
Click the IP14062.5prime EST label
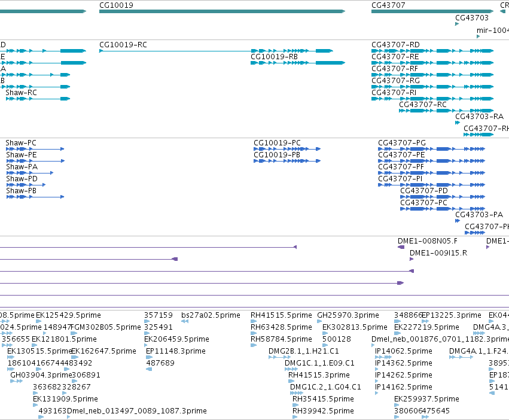point(404,351)
